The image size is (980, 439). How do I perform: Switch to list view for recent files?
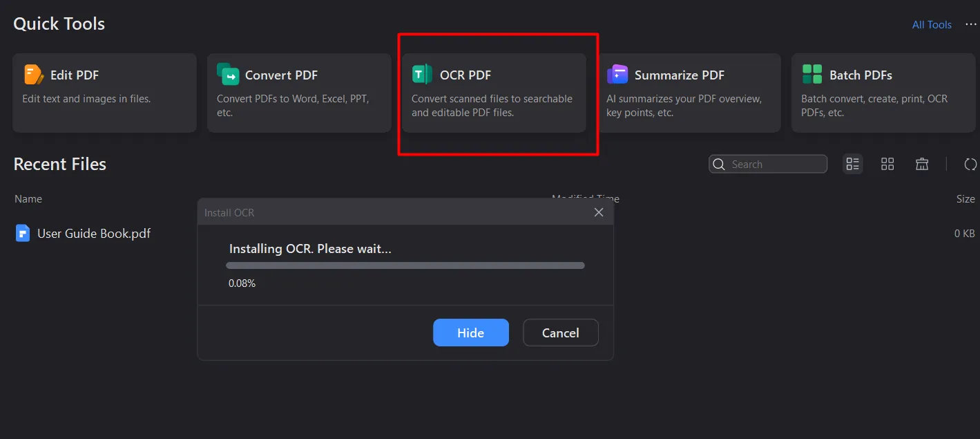click(853, 164)
